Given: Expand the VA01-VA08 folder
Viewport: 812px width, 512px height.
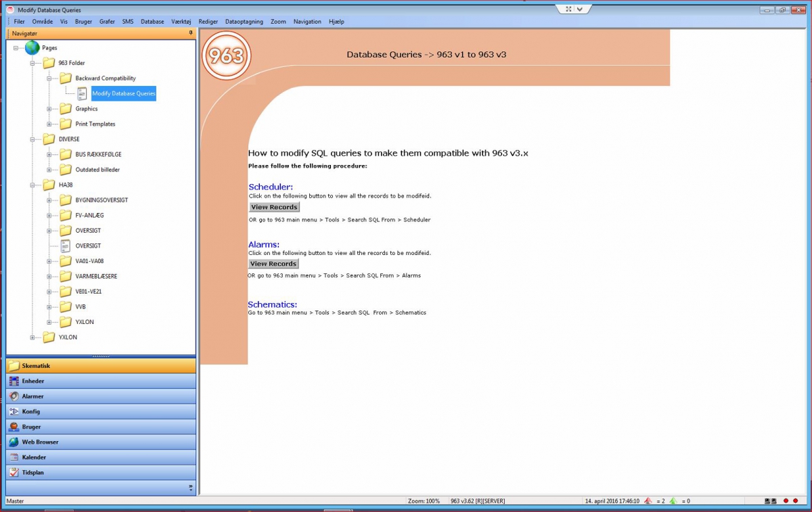Looking at the screenshot, I should pos(49,261).
